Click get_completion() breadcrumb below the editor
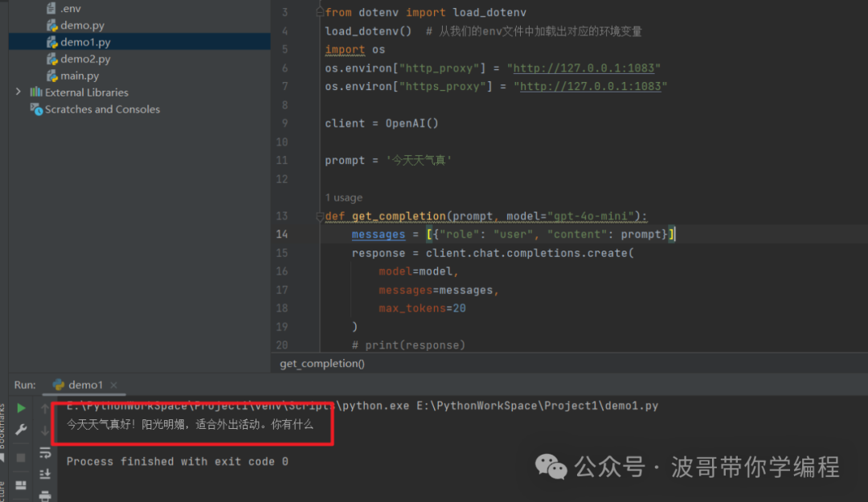Screen dimensions: 868x502 (x=322, y=364)
